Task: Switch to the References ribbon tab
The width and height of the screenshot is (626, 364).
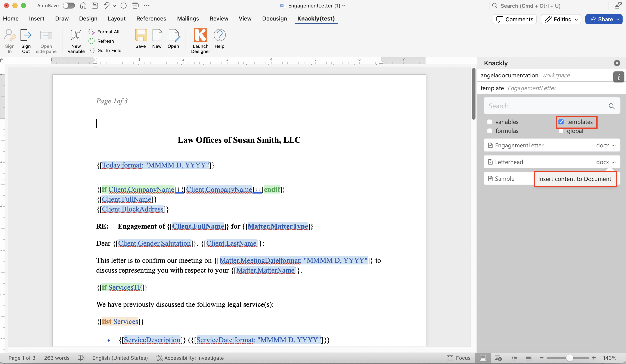Action: [151, 19]
